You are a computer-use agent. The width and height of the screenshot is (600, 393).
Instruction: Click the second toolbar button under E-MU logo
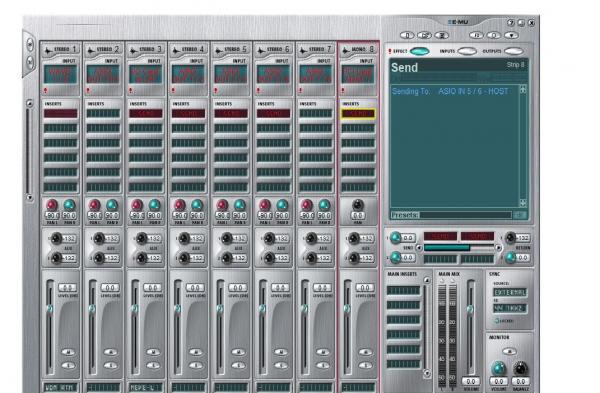click(x=424, y=35)
